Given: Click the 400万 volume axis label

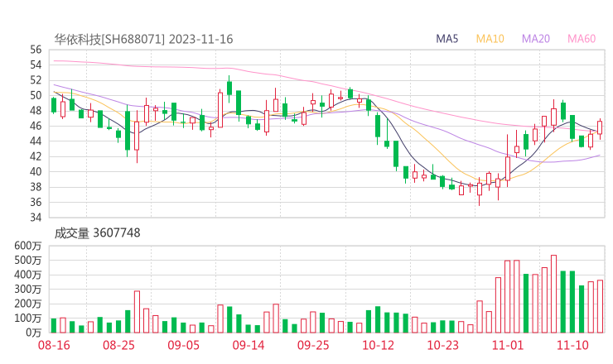Looking at the screenshot, I should click(x=28, y=275).
